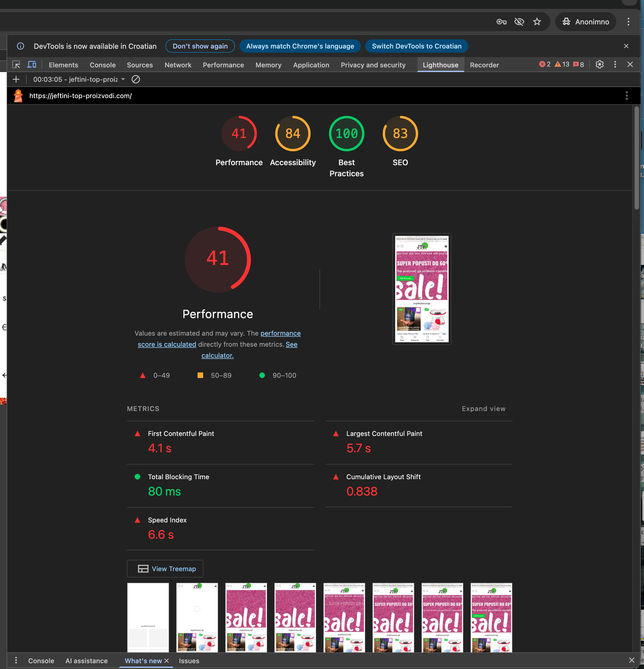Click the See calculator link
Screen dimensions: 644x669
point(218,355)
